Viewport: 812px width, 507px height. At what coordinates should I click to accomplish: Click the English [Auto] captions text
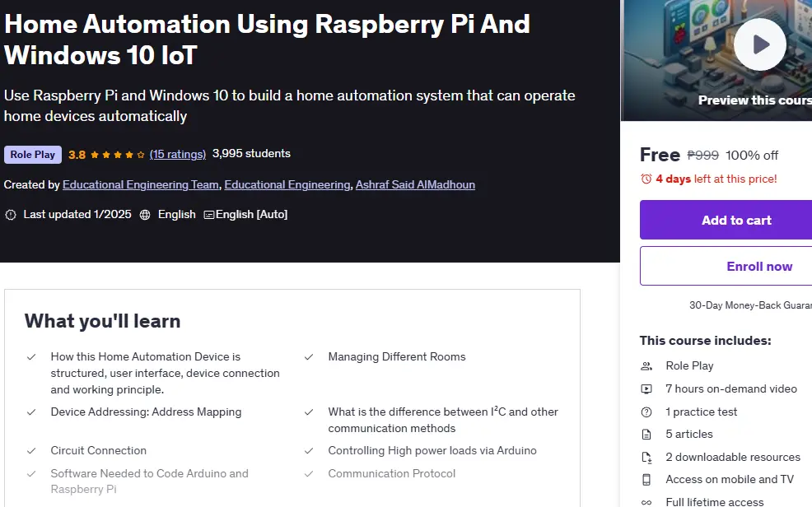251,215
